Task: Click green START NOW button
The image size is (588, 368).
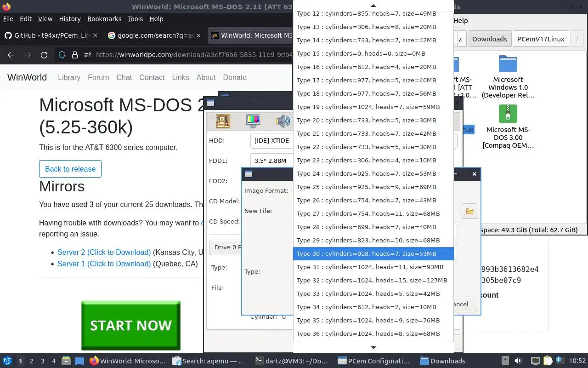Action: click(131, 326)
